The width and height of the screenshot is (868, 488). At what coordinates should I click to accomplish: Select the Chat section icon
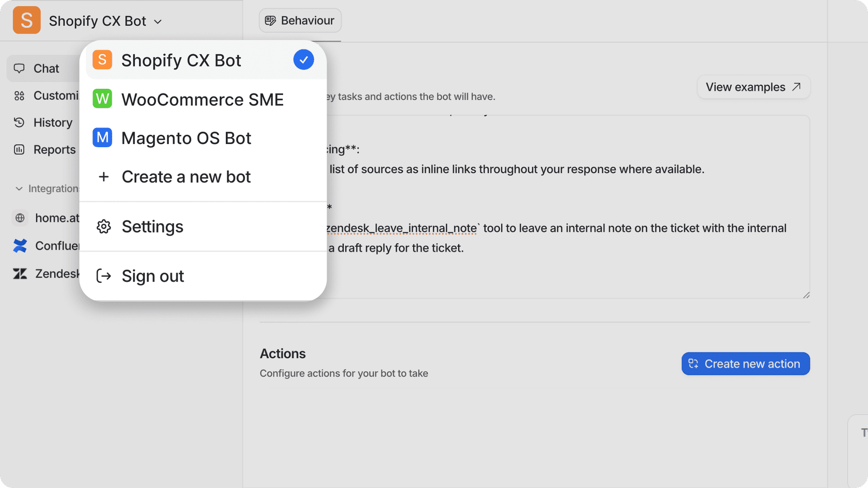(x=20, y=68)
